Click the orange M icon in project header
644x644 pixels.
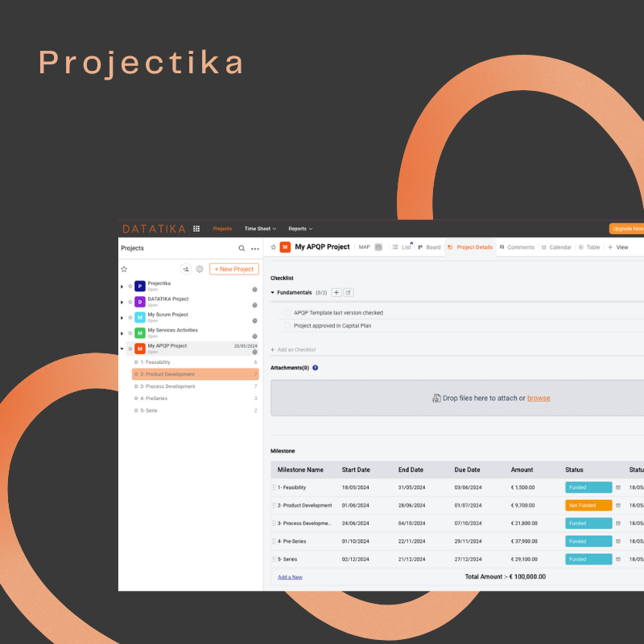[285, 247]
